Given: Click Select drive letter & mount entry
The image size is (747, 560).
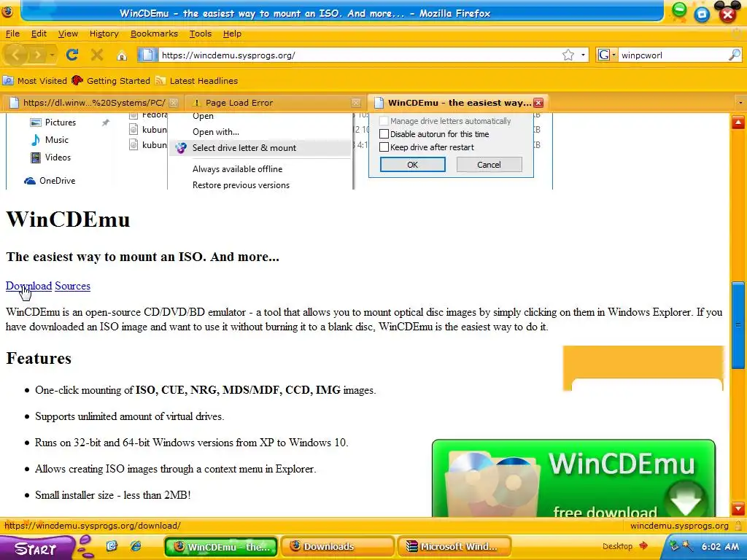Looking at the screenshot, I should click(260, 148).
